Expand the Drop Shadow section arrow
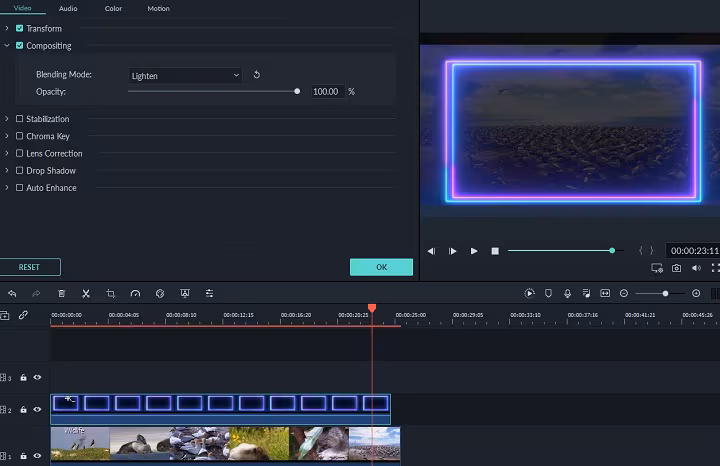Image resolution: width=720 pixels, height=466 pixels. 6,170
